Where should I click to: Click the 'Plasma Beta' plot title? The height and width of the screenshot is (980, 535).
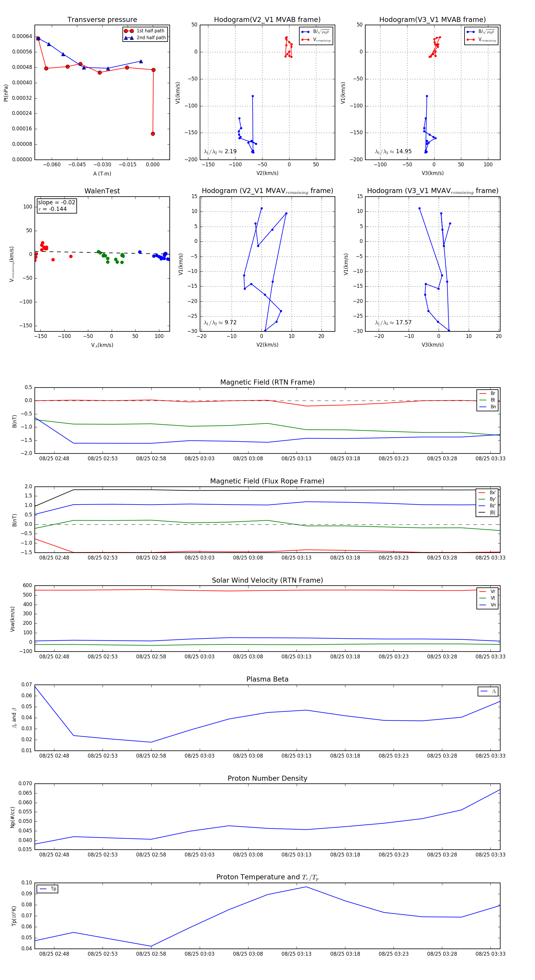267,679
